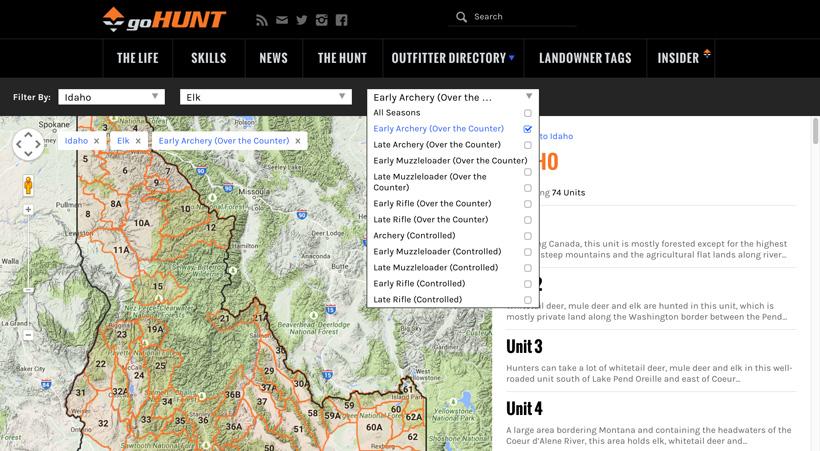The image size is (820, 451).
Task: Select the Street View pegman icon
Action: (28, 185)
